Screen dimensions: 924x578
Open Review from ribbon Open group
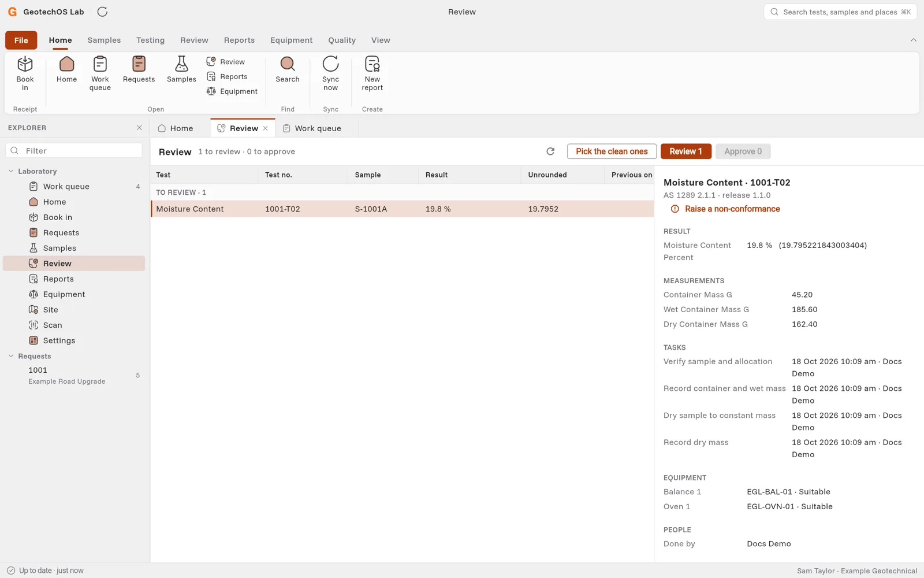[x=226, y=62]
